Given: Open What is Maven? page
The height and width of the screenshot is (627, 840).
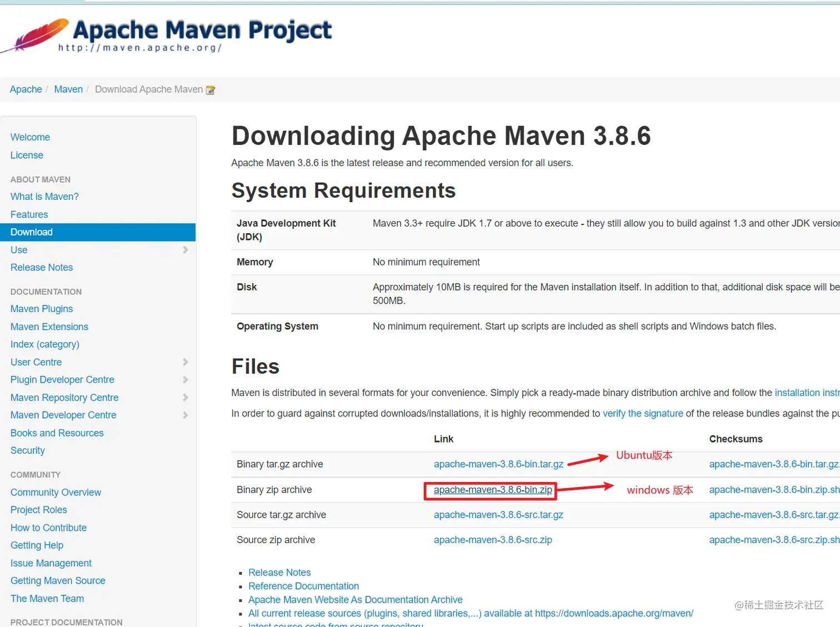Looking at the screenshot, I should (44, 197).
